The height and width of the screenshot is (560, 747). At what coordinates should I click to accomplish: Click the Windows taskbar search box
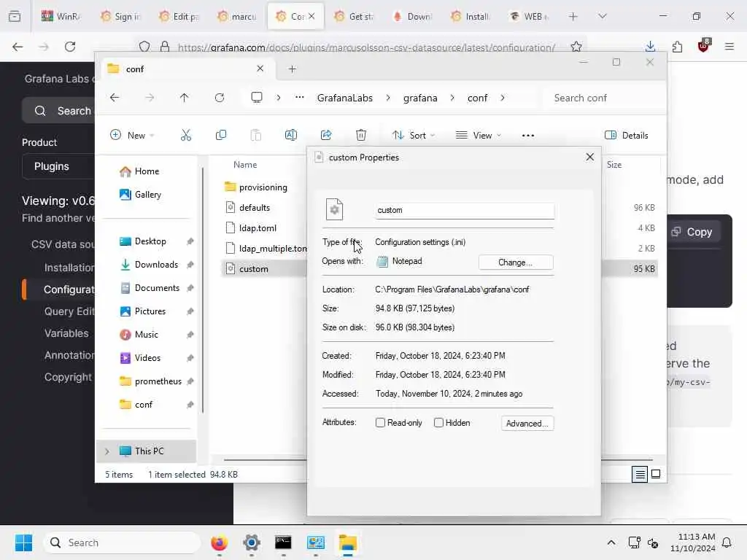point(123,542)
